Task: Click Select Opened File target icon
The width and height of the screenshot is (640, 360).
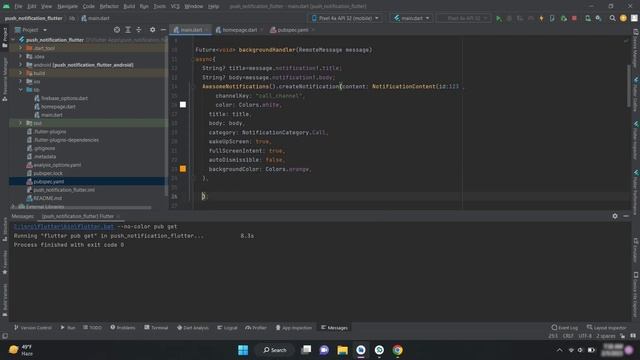Action: click(x=117, y=30)
